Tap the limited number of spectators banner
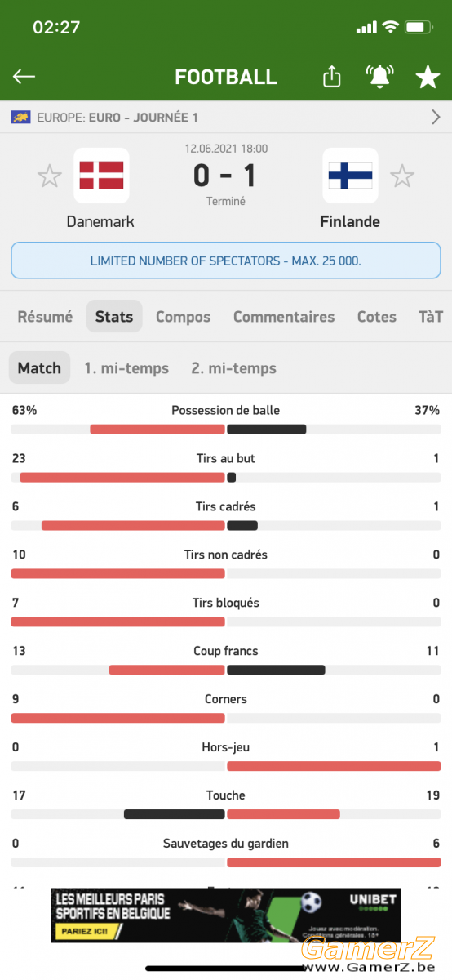The width and height of the screenshot is (452, 980). click(x=226, y=261)
